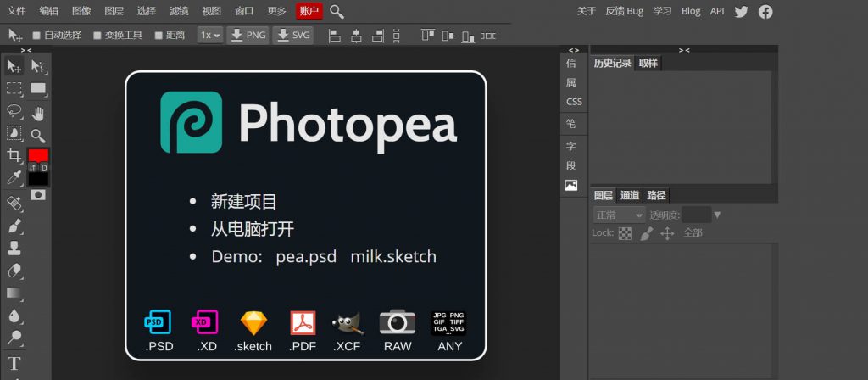Screen dimensions: 868x380
Task: Open the 1x export scale dropdown
Action: click(210, 36)
